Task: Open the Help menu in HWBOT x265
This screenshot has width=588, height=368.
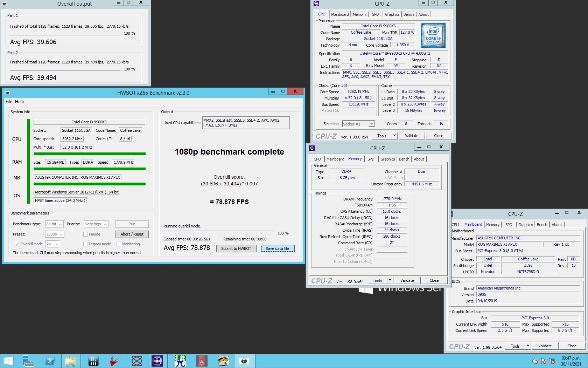Action: (19, 102)
